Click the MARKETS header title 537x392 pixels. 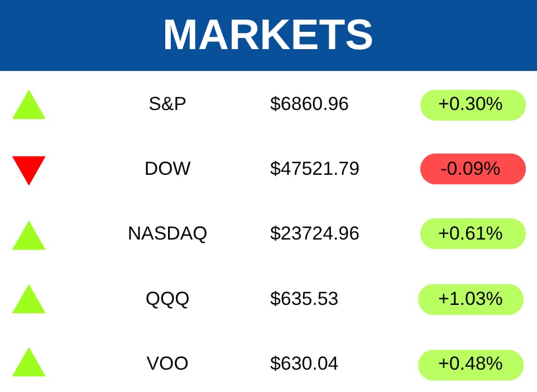click(x=268, y=35)
